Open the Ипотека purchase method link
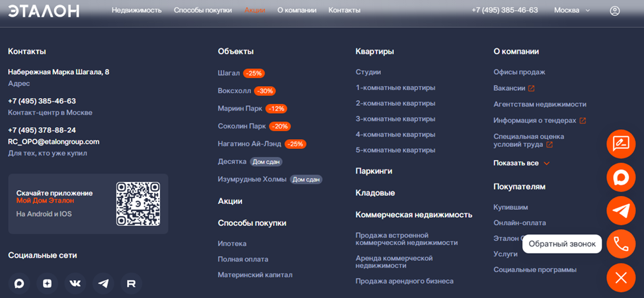The width and height of the screenshot is (644, 298). coord(232,244)
